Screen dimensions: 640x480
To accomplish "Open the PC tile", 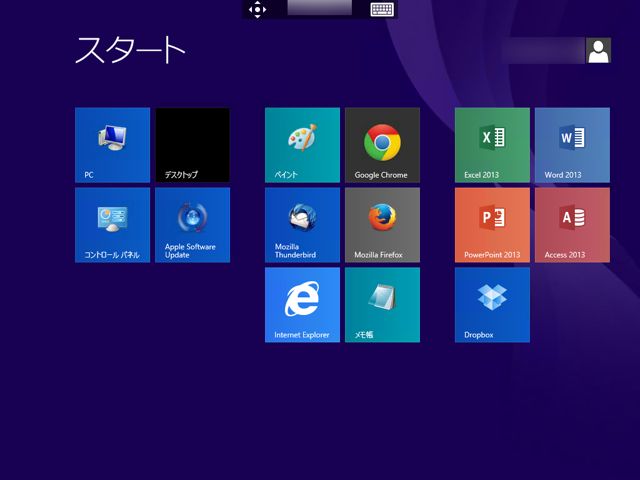I will 113,145.
